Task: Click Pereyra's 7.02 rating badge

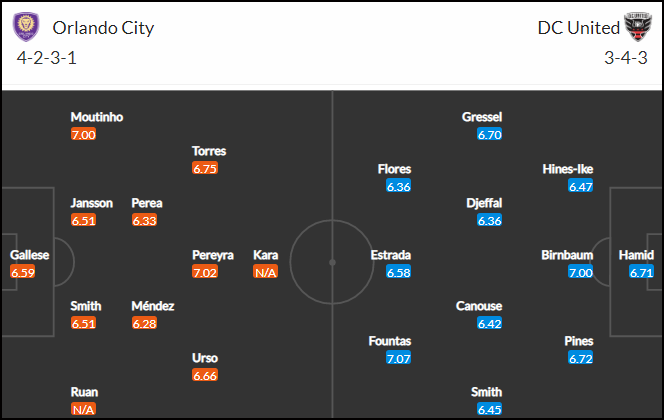Action: pyautogui.click(x=205, y=272)
